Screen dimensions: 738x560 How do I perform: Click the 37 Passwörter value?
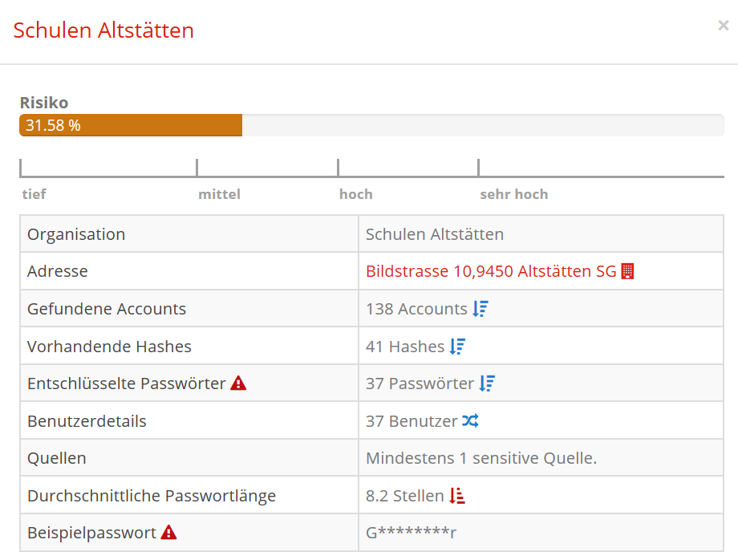(x=420, y=383)
